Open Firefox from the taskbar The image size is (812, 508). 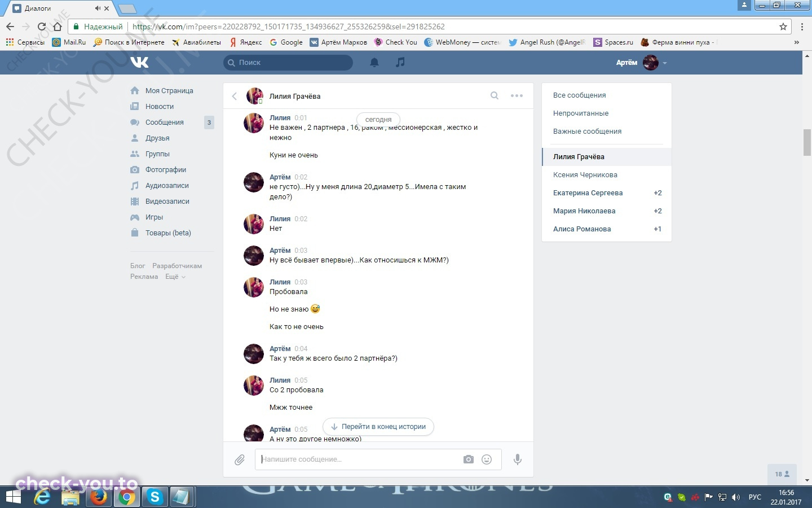pos(99,497)
